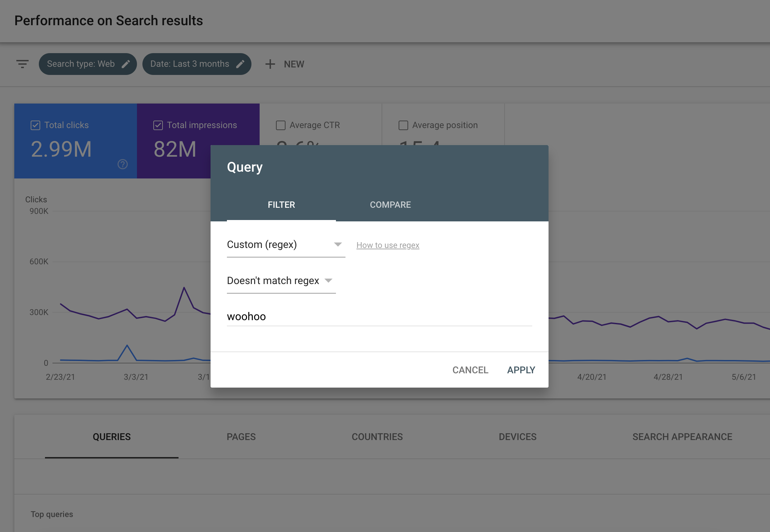Screen dimensions: 770x532
Task: Click the regex input field with woohoo
Action: [379, 316]
